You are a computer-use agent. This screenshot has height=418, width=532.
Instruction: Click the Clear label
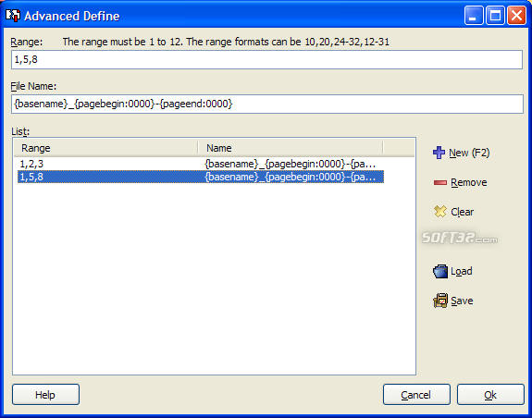pos(462,212)
